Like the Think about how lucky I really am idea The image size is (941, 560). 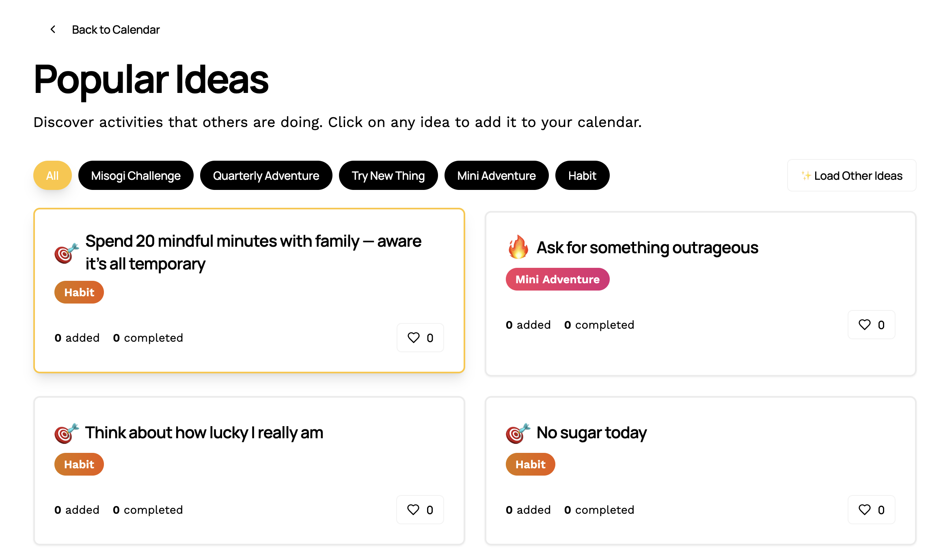pyautogui.click(x=414, y=509)
